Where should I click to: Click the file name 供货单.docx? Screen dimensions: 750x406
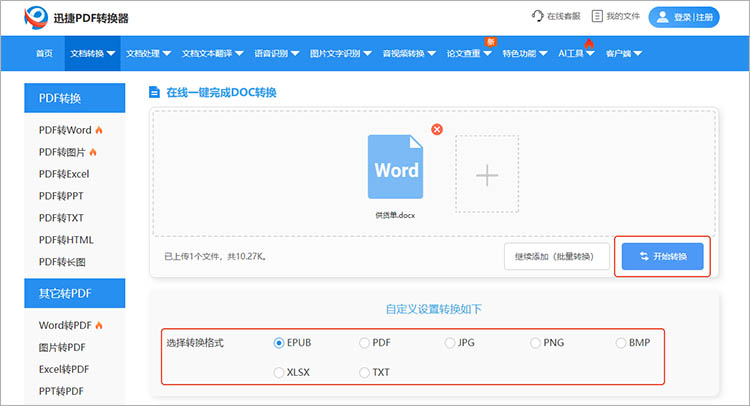(x=395, y=215)
